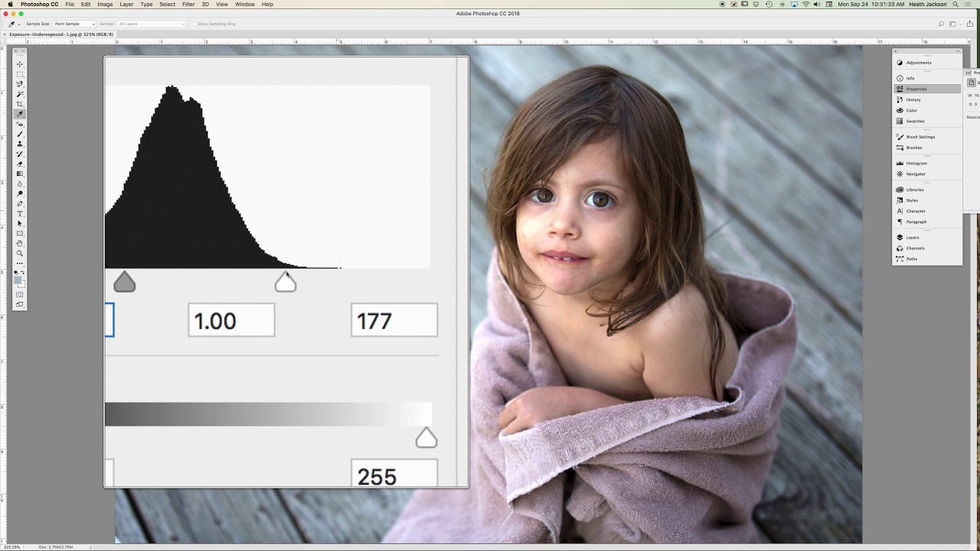Image resolution: width=980 pixels, height=551 pixels.
Task: Select the History Brush tool
Action: click(20, 154)
